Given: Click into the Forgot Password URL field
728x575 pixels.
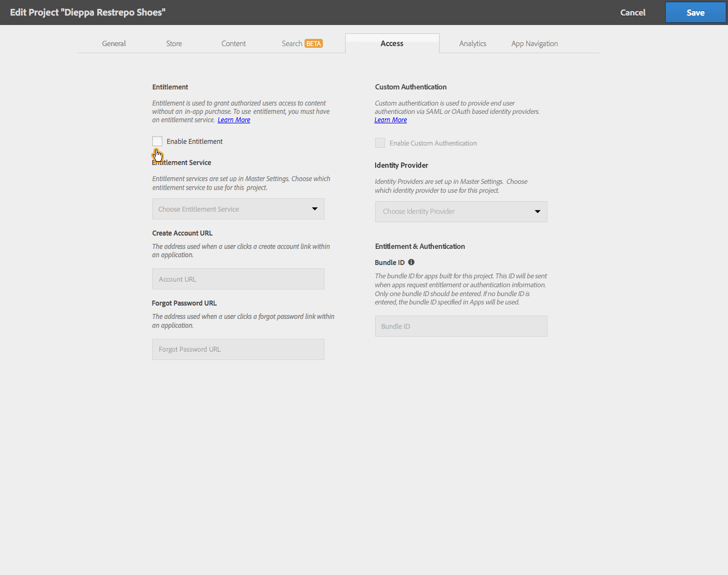Looking at the screenshot, I should [x=238, y=349].
